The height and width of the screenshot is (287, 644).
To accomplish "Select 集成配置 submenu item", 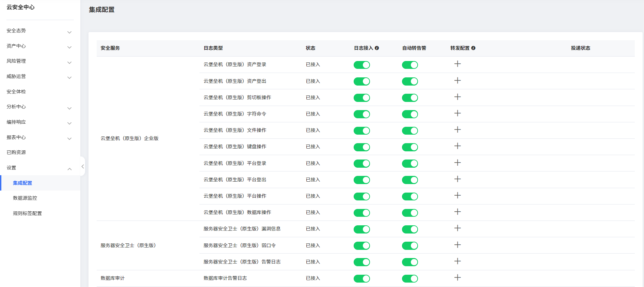I will pos(22,183).
